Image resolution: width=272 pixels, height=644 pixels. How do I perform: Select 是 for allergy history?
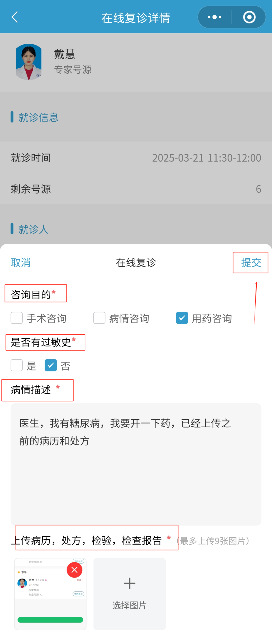(x=17, y=365)
